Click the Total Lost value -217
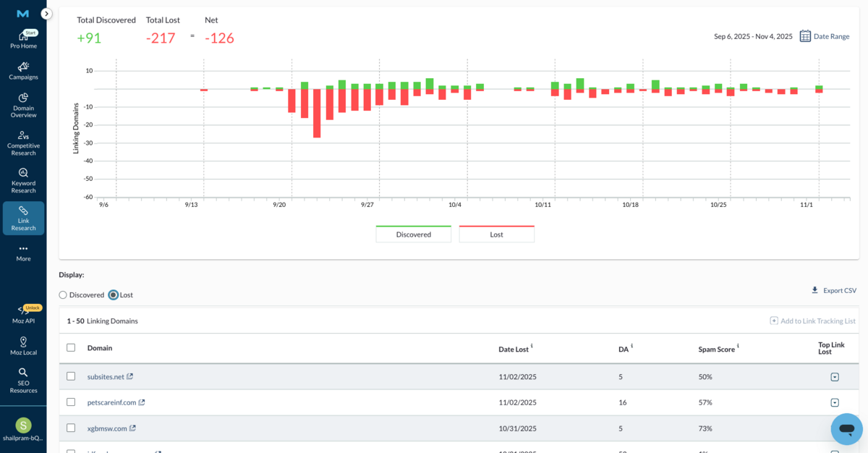Screen dimensions: 868x453 pyautogui.click(x=161, y=38)
